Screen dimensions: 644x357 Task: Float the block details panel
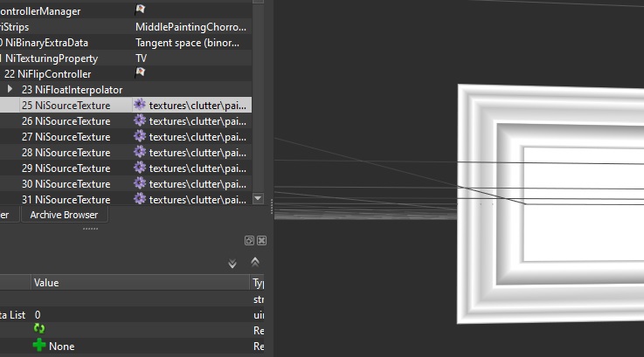[x=249, y=240]
